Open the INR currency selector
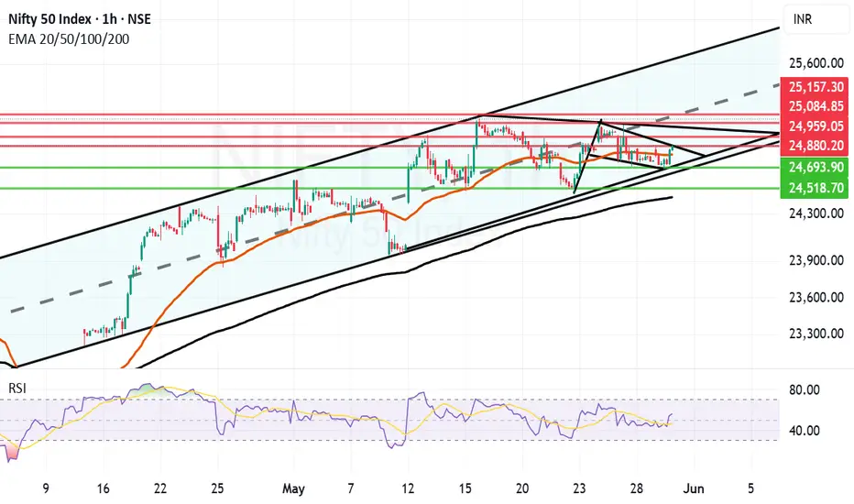This screenshot has width=854, height=504. [817, 19]
